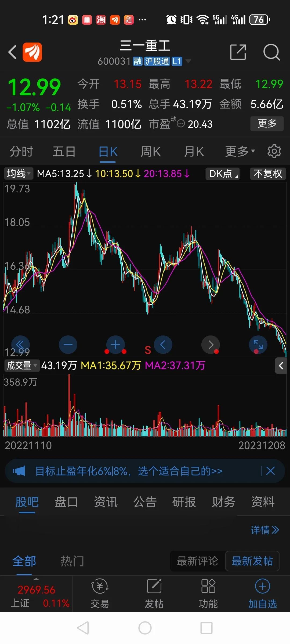
Task: Tap the MA1:35.67万 volume value
Action: click(x=111, y=365)
